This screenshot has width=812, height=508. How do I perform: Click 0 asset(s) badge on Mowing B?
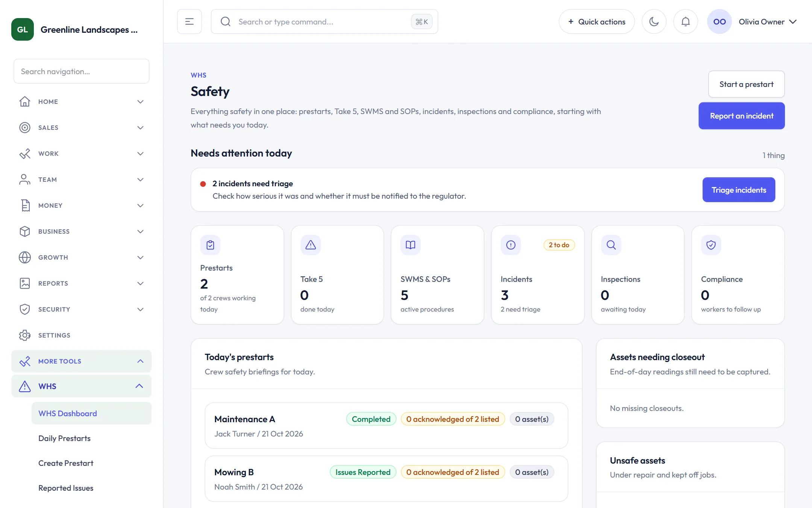click(x=532, y=472)
